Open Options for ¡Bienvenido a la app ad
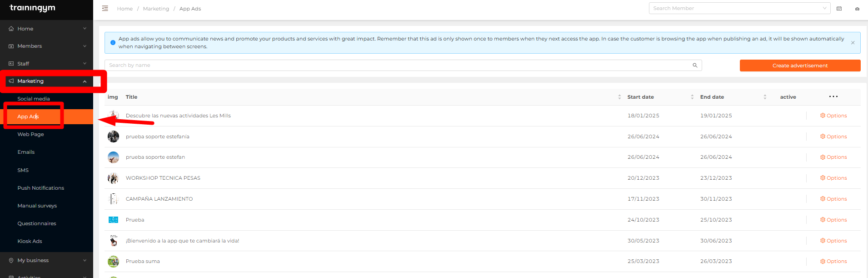The height and width of the screenshot is (278, 868). tap(833, 241)
